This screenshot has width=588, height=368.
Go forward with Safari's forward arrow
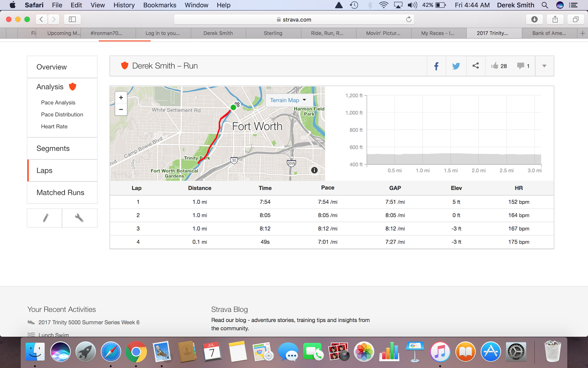(x=54, y=20)
